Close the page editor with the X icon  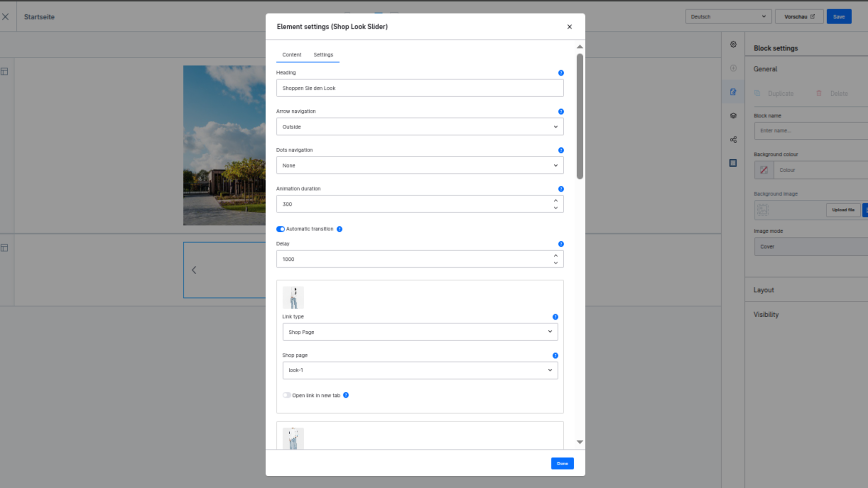click(x=5, y=17)
